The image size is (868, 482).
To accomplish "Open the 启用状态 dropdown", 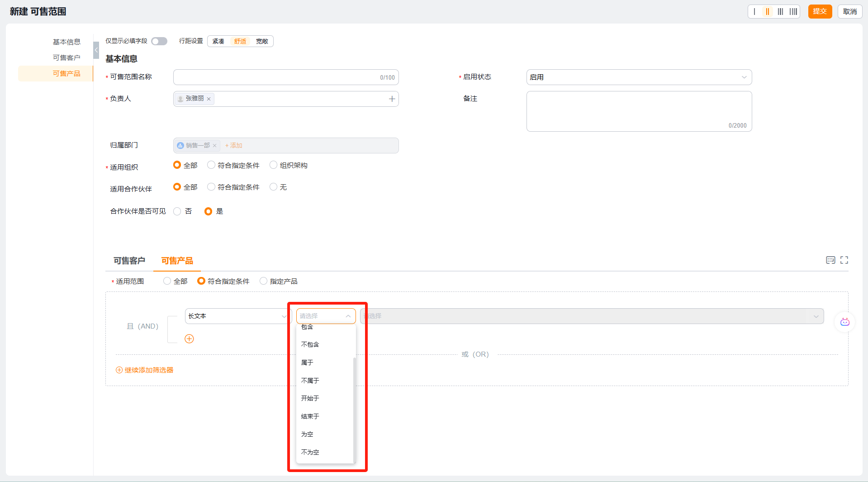I will click(639, 77).
